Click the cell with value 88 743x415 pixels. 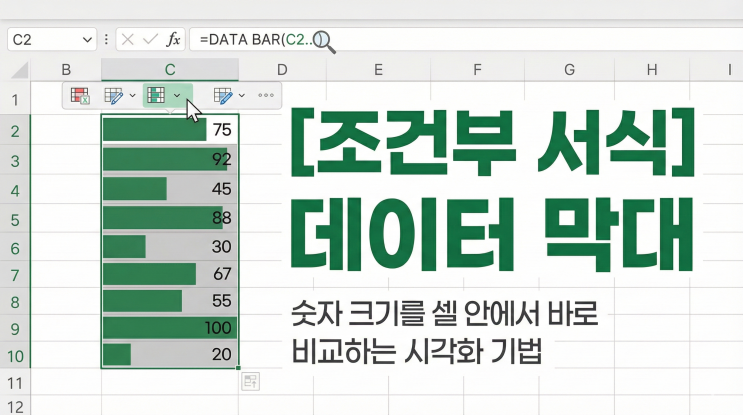pyautogui.click(x=170, y=218)
